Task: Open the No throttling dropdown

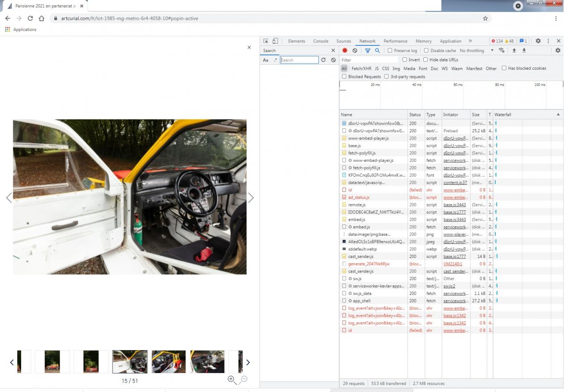Action: 476,51
